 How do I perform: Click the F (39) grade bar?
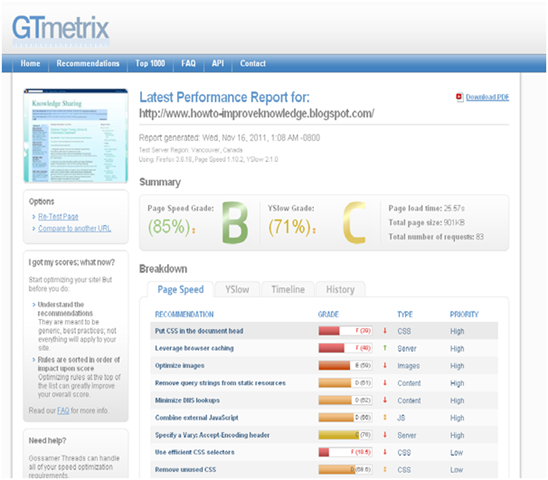pyautogui.click(x=345, y=331)
